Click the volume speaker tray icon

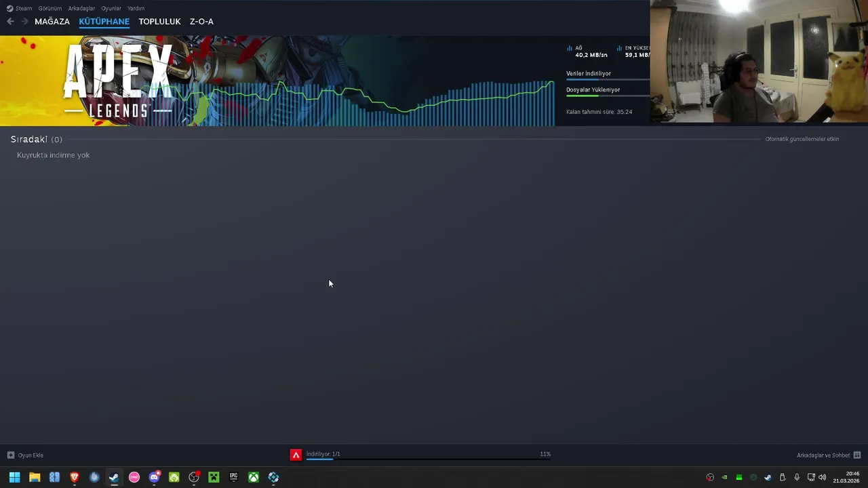click(823, 477)
